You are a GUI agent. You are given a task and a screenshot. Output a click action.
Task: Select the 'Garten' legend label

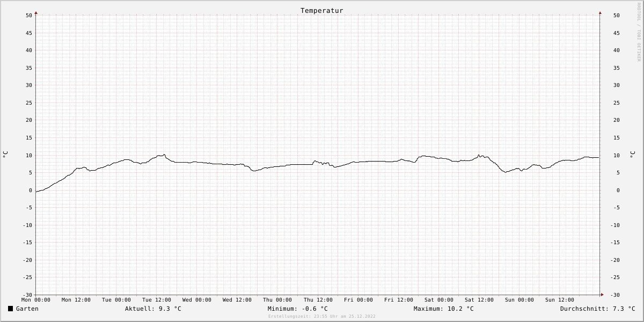pyautogui.click(x=27, y=309)
